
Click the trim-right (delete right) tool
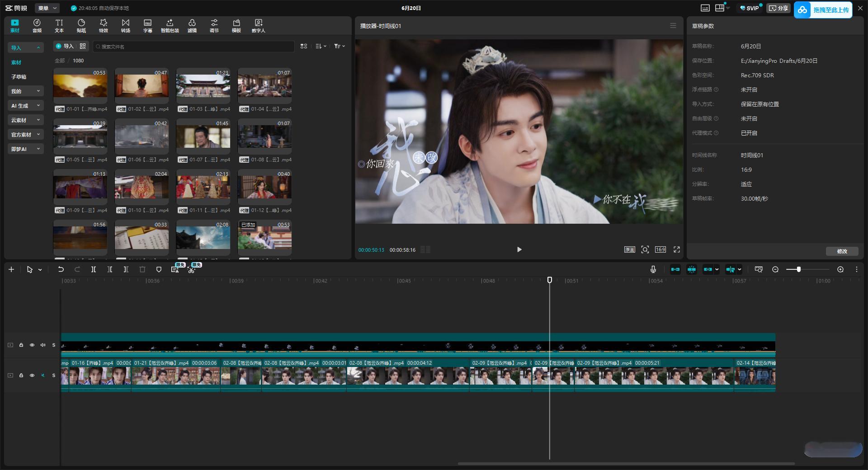[x=126, y=269]
